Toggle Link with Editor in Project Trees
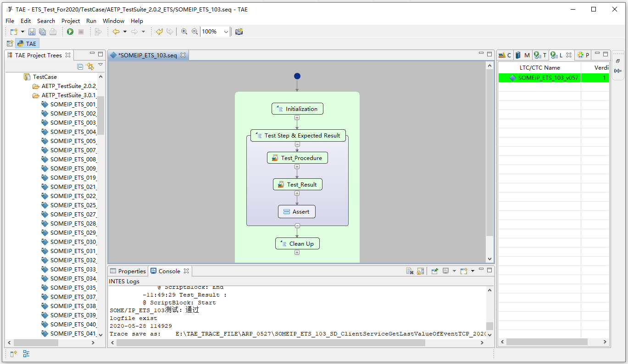Screen dimensions: 628x364 click(90, 66)
